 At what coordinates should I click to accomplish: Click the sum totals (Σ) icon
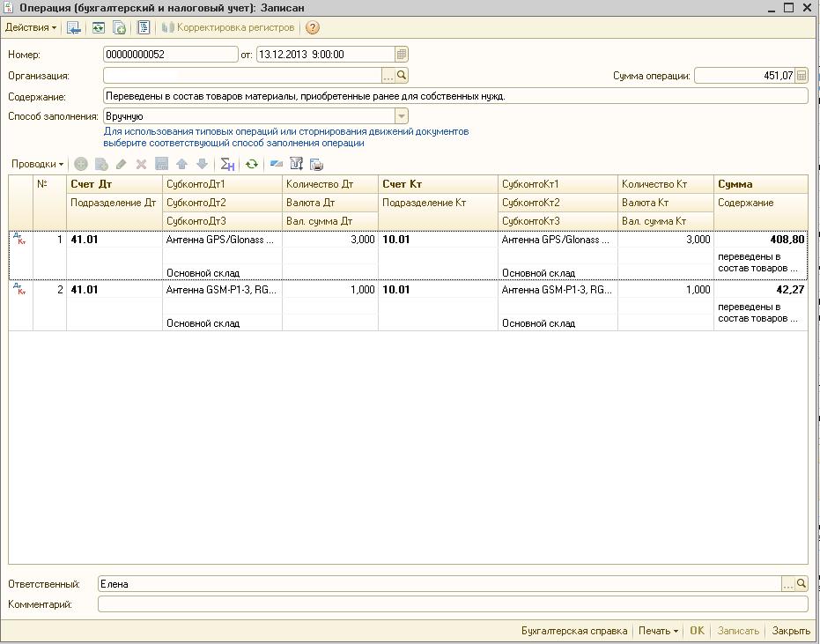(227, 164)
